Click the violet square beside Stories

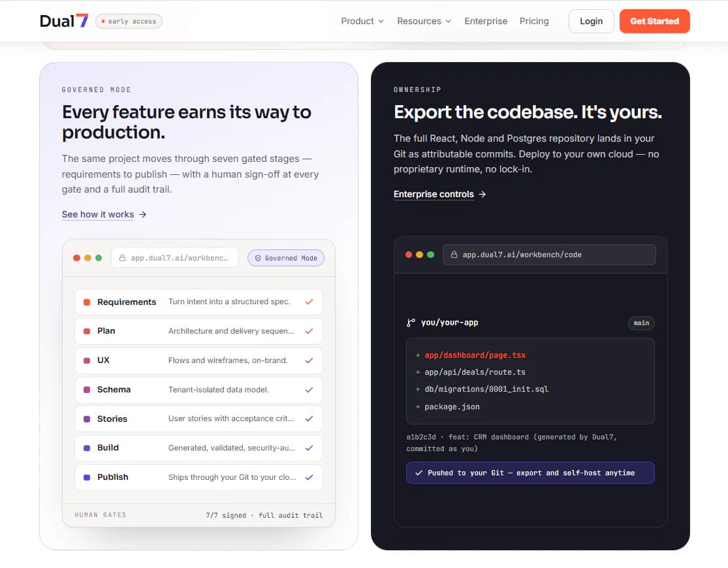87,418
